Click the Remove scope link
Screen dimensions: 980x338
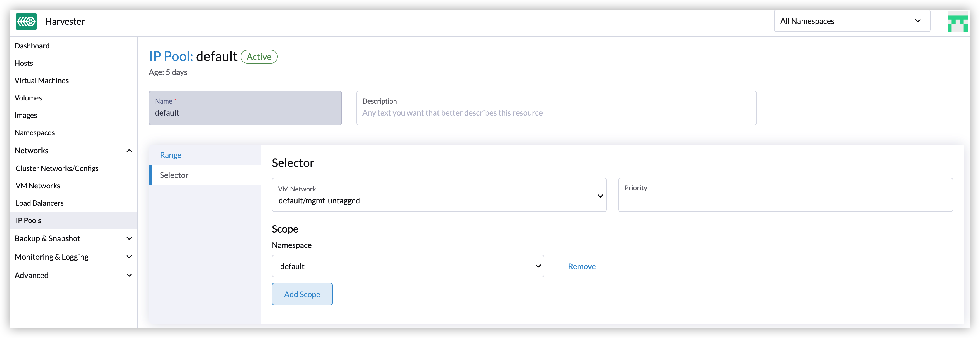point(582,266)
